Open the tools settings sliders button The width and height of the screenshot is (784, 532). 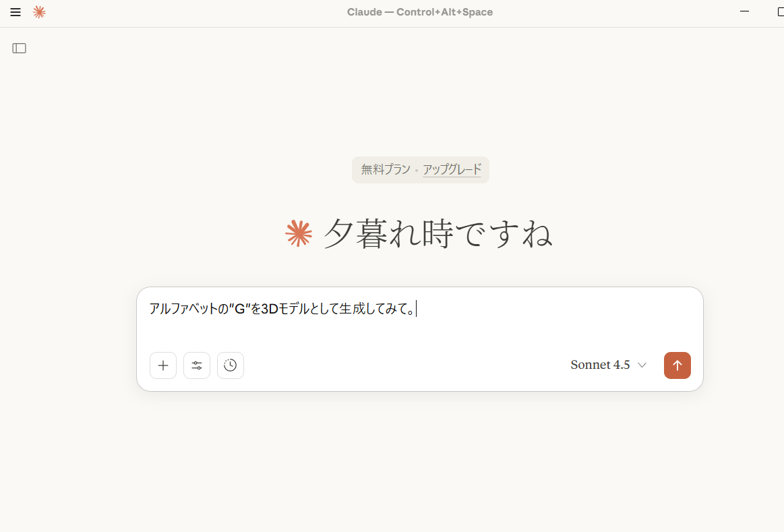coord(197,365)
